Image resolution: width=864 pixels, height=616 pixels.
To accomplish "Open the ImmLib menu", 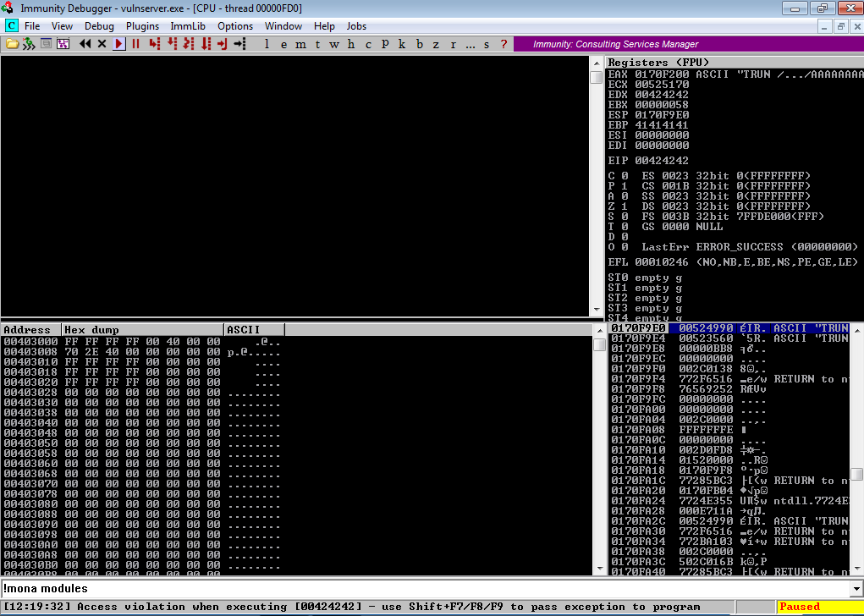I will click(187, 26).
